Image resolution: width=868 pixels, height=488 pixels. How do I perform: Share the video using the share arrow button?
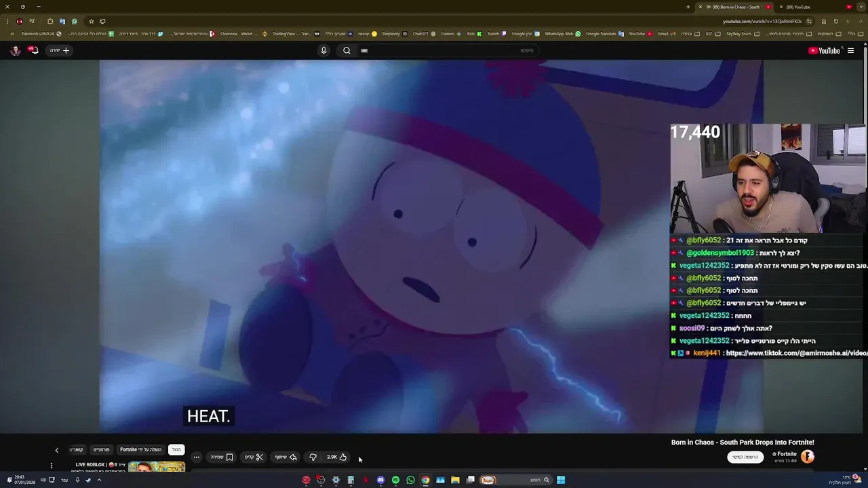pos(285,457)
